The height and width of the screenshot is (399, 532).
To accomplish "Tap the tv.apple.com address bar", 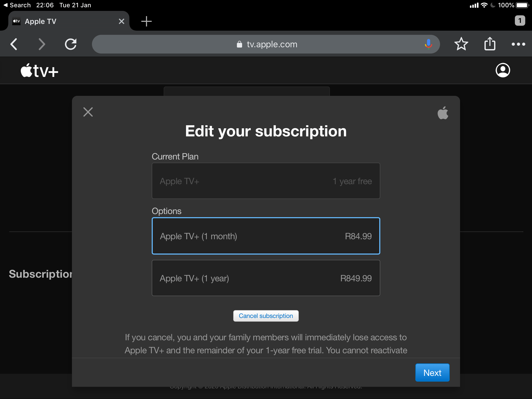I will point(266,44).
